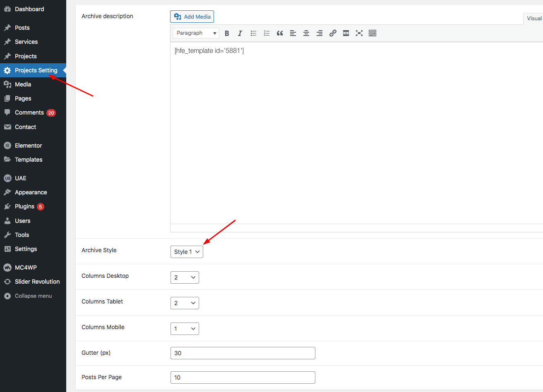Open the Columns Desktop dropdown

(185, 277)
